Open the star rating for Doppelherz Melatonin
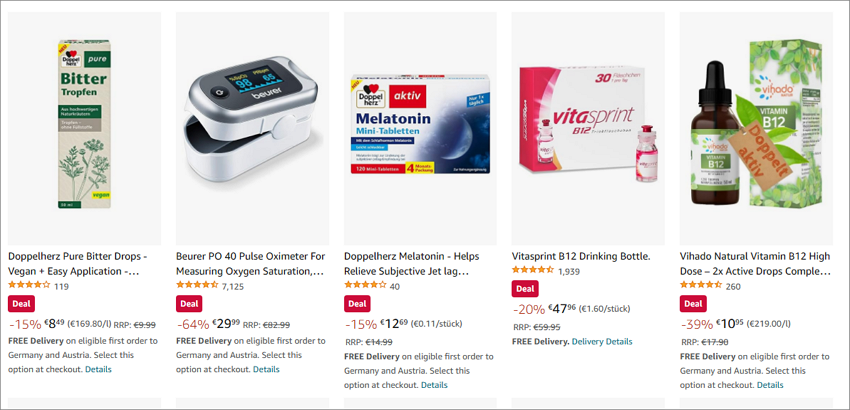The width and height of the screenshot is (850, 410). pyautogui.click(x=365, y=285)
